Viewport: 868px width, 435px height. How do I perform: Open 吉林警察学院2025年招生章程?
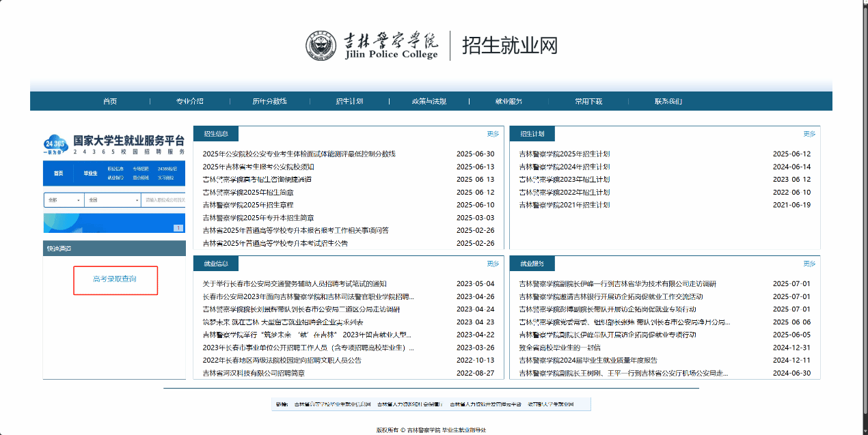pyautogui.click(x=248, y=205)
